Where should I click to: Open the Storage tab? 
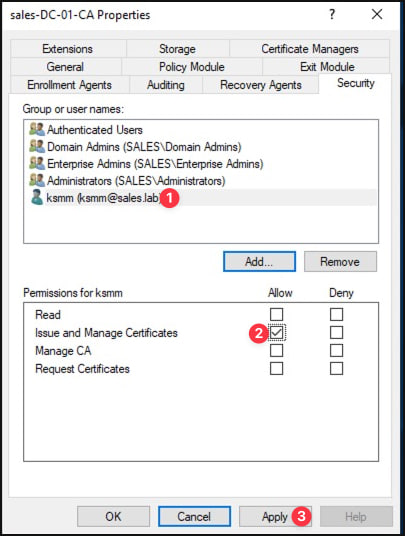tap(177, 49)
